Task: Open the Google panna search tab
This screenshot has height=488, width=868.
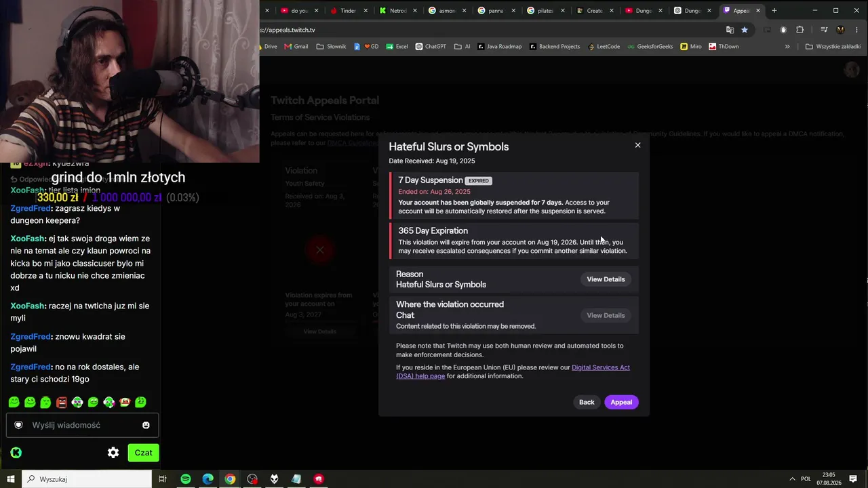Action: [x=496, y=10]
